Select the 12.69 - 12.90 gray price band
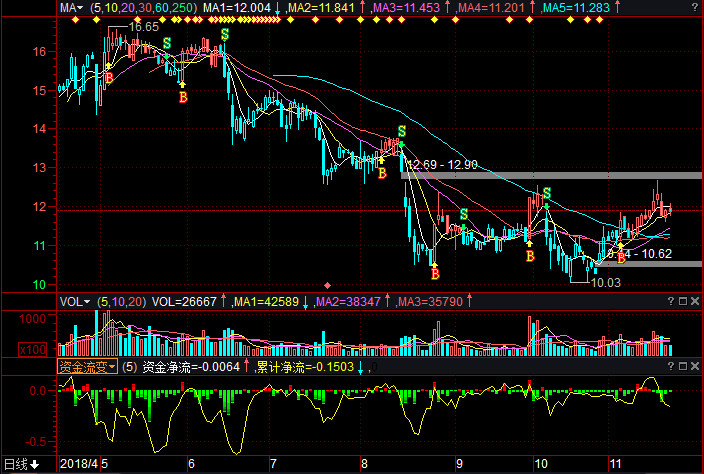The image size is (704, 474). pos(550,175)
